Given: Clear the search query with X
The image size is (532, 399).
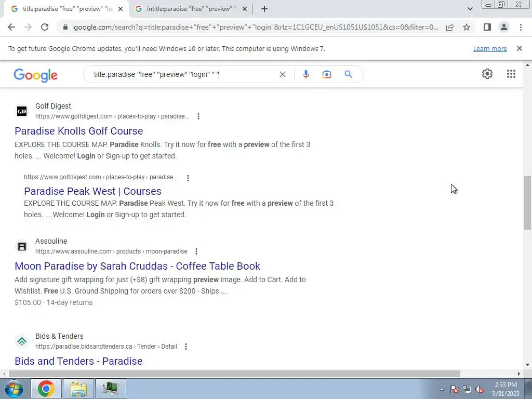Looking at the screenshot, I should (282, 74).
